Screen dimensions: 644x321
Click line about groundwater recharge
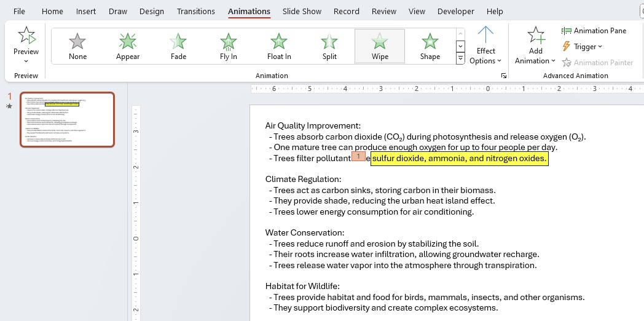pos(404,255)
